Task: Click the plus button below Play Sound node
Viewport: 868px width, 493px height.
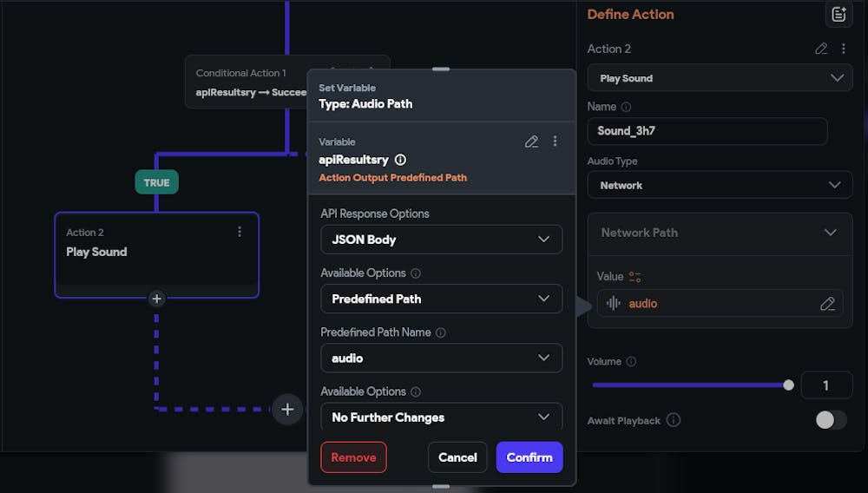Action: tap(156, 299)
